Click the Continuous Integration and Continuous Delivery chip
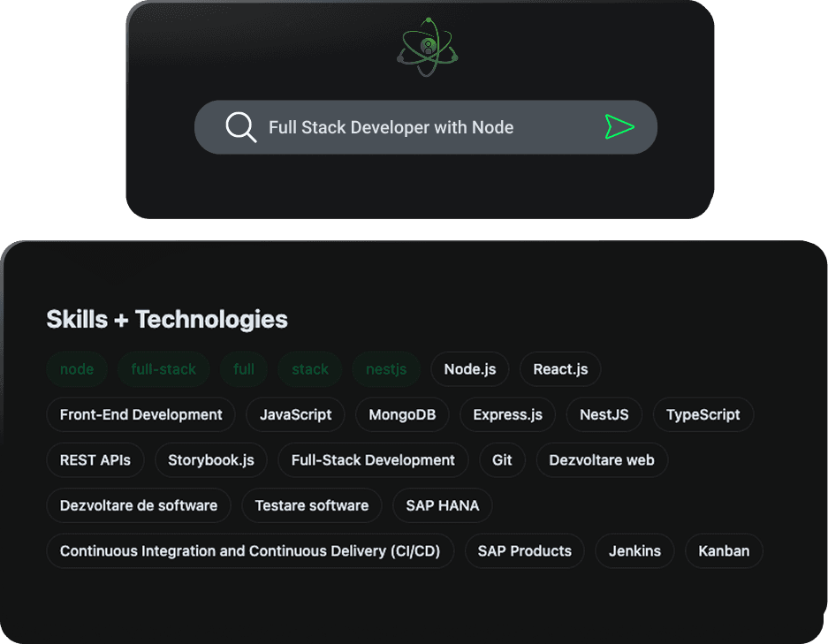 pos(250,550)
